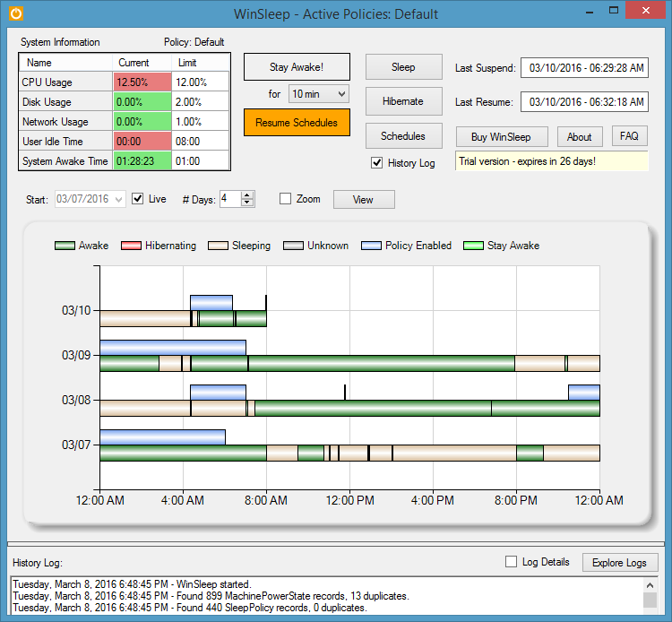Image resolution: width=672 pixels, height=622 pixels.
Task: Increase the number of days stepper
Action: [x=248, y=195]
